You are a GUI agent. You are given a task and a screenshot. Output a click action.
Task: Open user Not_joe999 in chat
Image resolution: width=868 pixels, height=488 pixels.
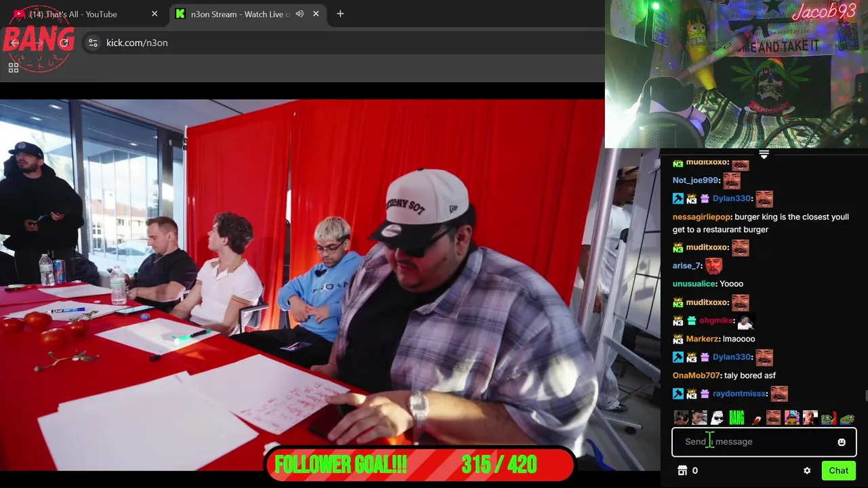tap(696, 180)
